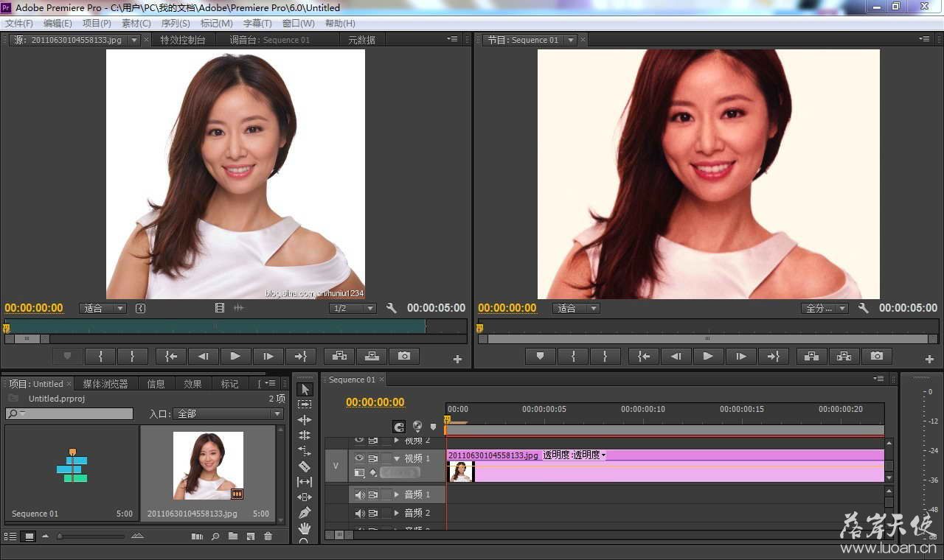Switch Project panel to icon view
Image resolution: width=944 pixels, height=560 pixels.
click(29, 536)
